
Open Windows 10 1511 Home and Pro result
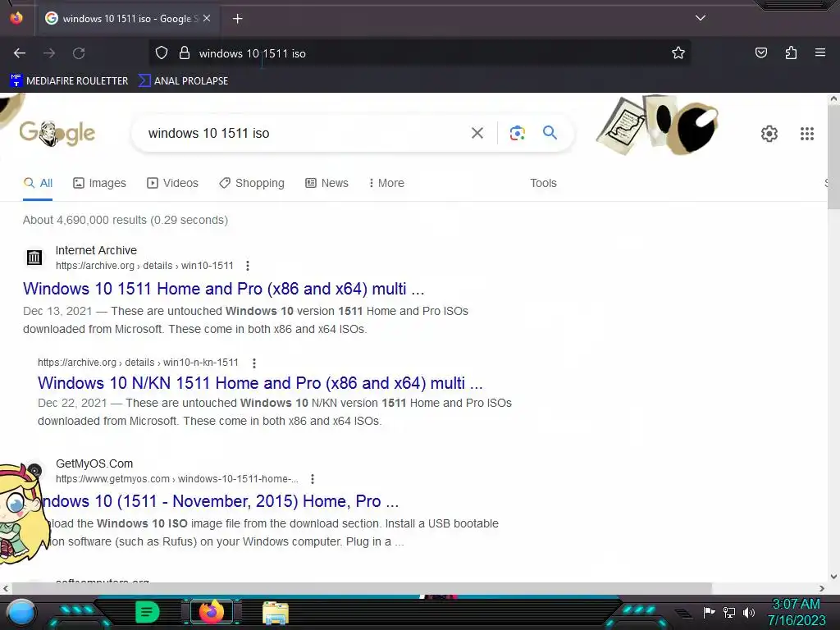coord(223,289)
